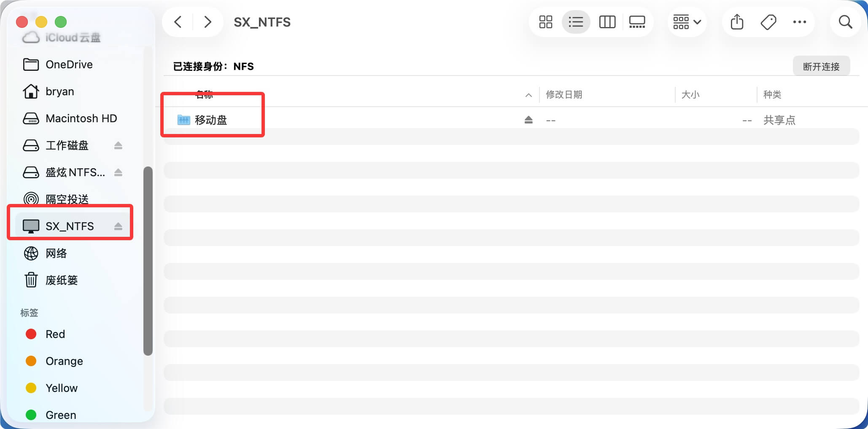The height and width of the screenshot is (429, 868).
Task: Open the Share menu in the toolbar
Action: pos(736,22)
